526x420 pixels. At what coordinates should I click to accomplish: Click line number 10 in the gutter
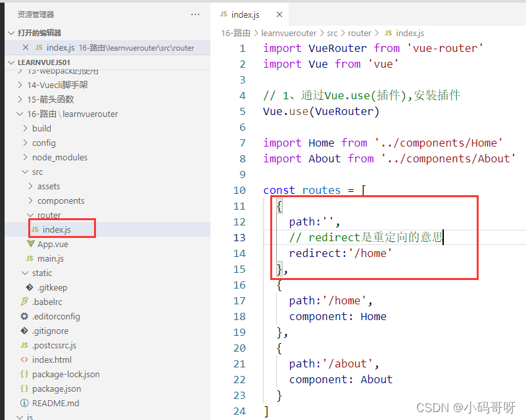239,190
